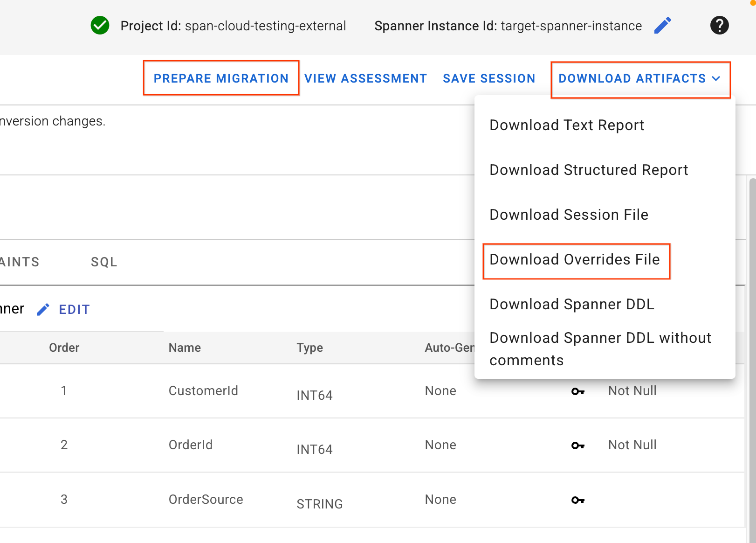Click the primary key icon in OrderSource row
This screenshot has width=756, height=543.
577,500
